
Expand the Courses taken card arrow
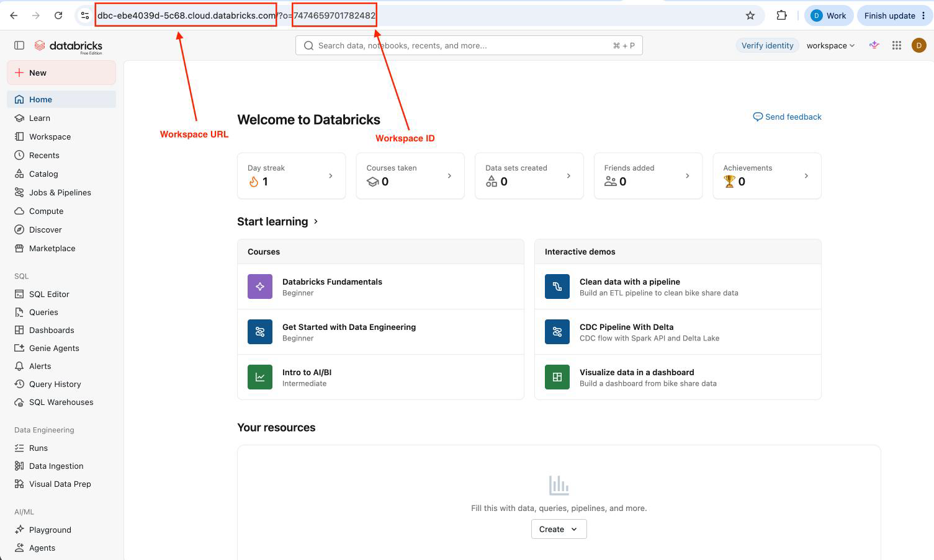450,176
